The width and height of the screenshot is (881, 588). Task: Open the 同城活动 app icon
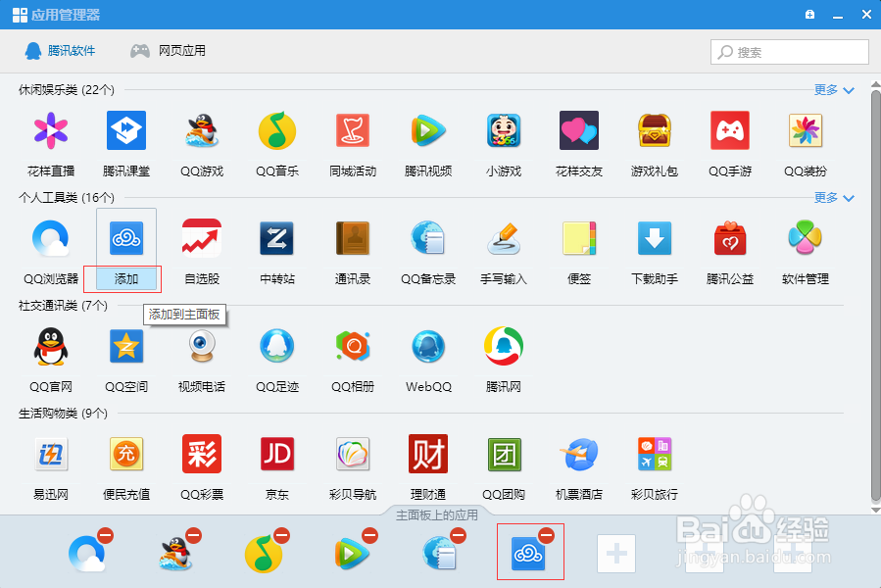tap(353, 130)
